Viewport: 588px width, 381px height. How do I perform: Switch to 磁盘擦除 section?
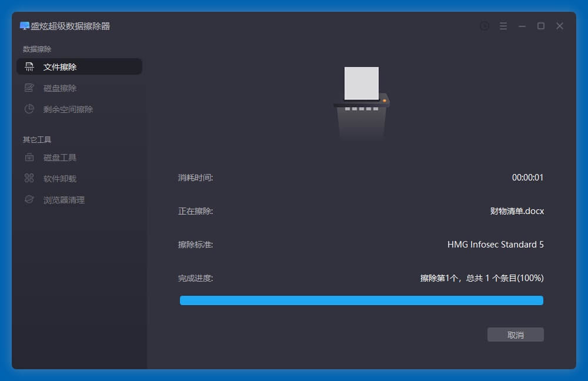pyautogui.click(x=60, y=88)
